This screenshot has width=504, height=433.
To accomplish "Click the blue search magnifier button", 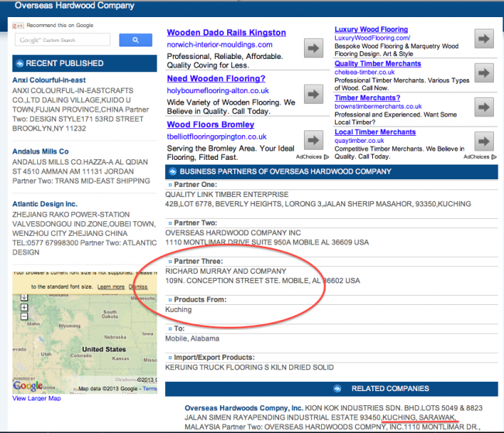I will tap(136, 40).
